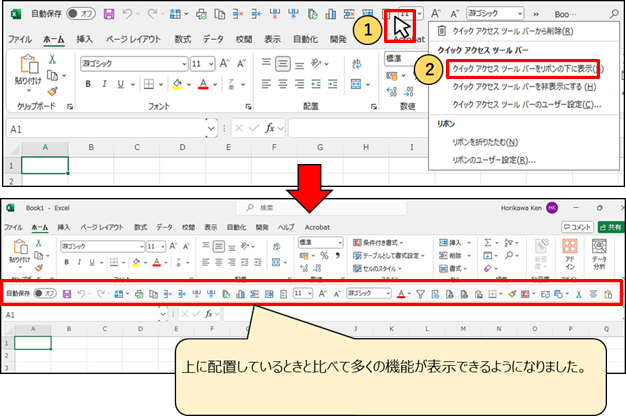The width and height of the screenshot is (626, 416).
Task: Open the ページレイアウト tab in the top ribbon
Action: [133, 39]
